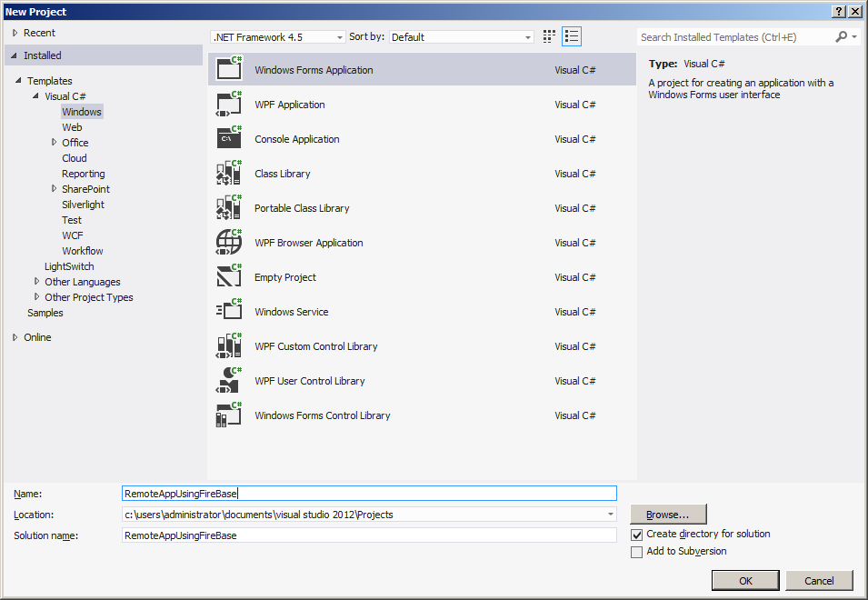The height and width of the screenshot is (600, 868).
Task: Select the Windows Forms Application template icon
Action: point(229,68)
